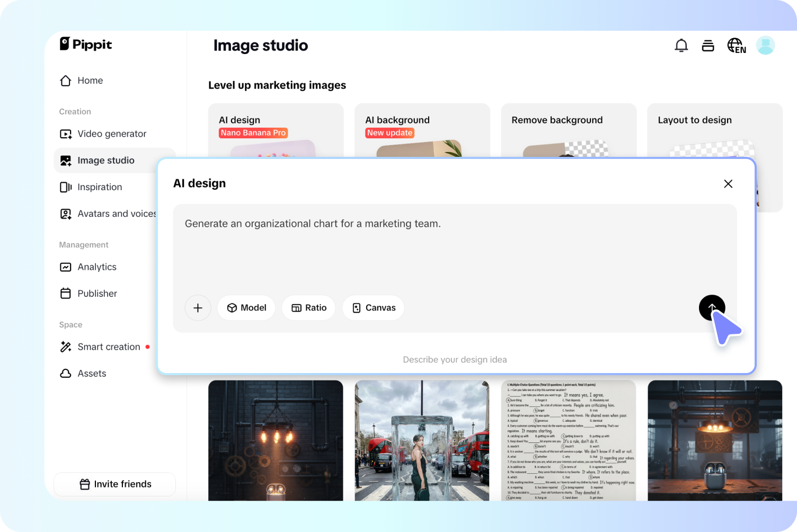
Task: Submit the prompt with the arrow button
Action: (x=712, y=307)
